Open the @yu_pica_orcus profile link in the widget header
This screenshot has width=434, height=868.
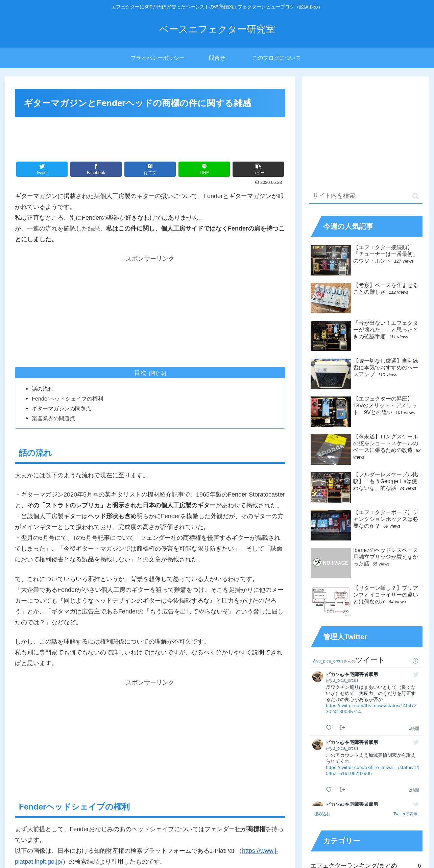[x=328, y=661]
